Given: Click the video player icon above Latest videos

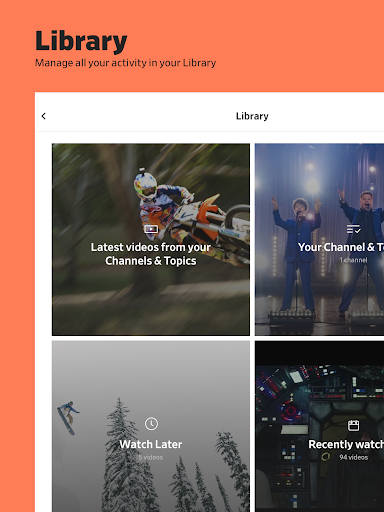Looking at the screenshot, I should pos(151,229).
